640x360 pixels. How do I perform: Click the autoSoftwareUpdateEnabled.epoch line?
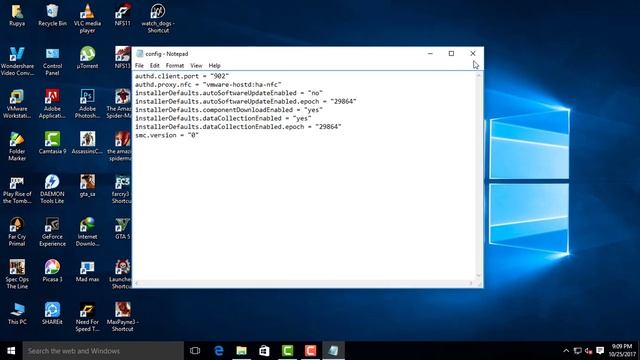(246, 101)
